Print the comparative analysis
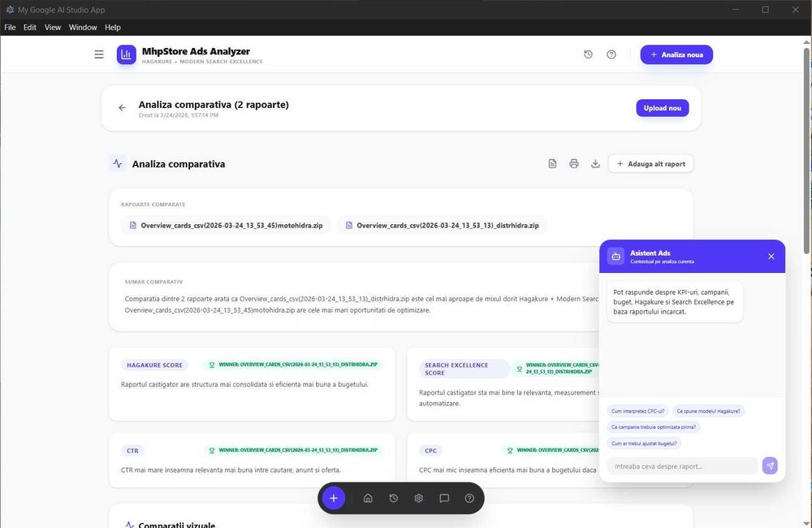812x528 pixels. pyautogui.click(x=574, y=164)
